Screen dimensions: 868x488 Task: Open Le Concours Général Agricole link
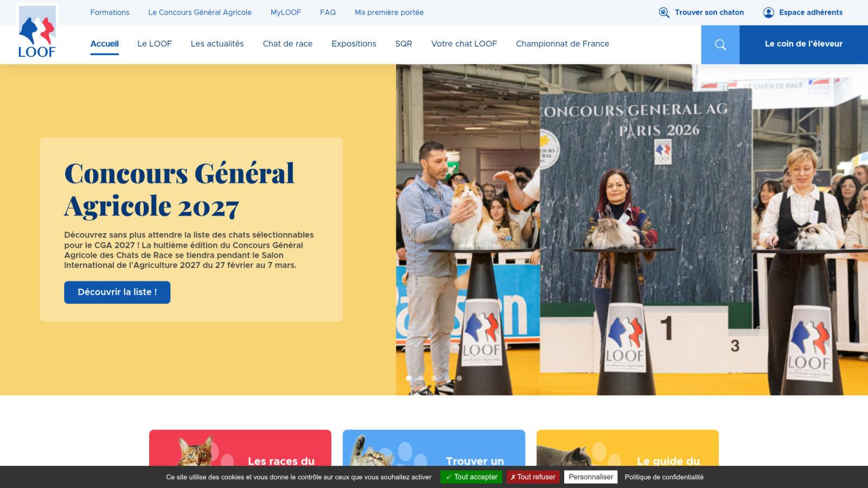click(x=200, y=12)
